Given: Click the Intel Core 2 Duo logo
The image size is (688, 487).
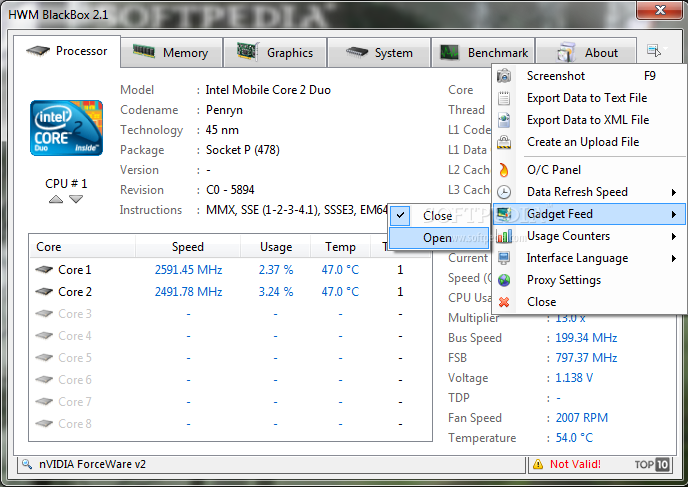Looking at the screenshot, I should (x=66, y=128).
